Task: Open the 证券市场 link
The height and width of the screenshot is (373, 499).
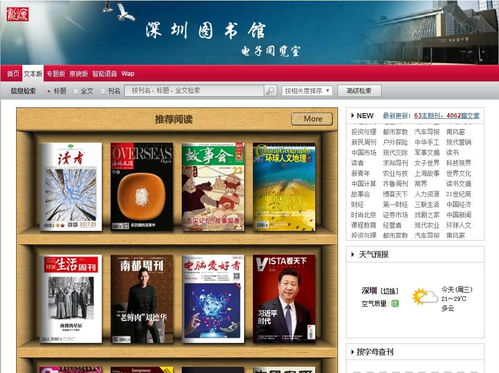Action: [x=395, y=215]
